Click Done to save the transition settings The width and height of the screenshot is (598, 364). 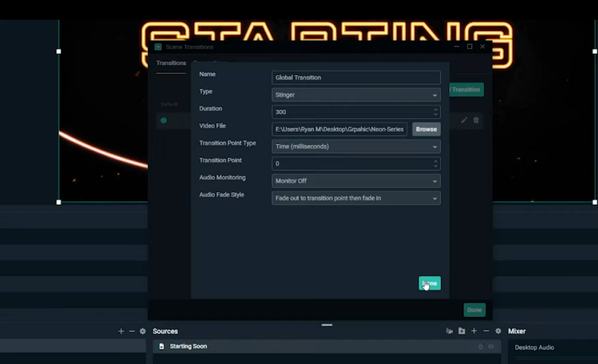click(x=429, y=283)
